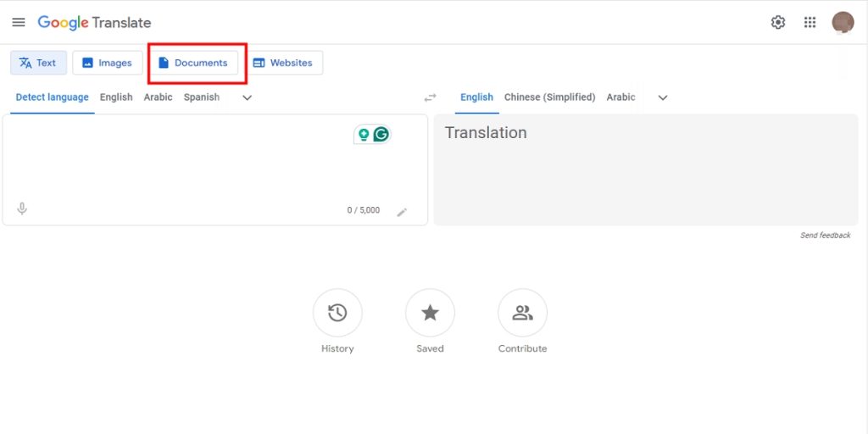Click the pencil handwriting icon
This screenshot has height=434, width=868.
pyautogui.click(x=402, y=212)
